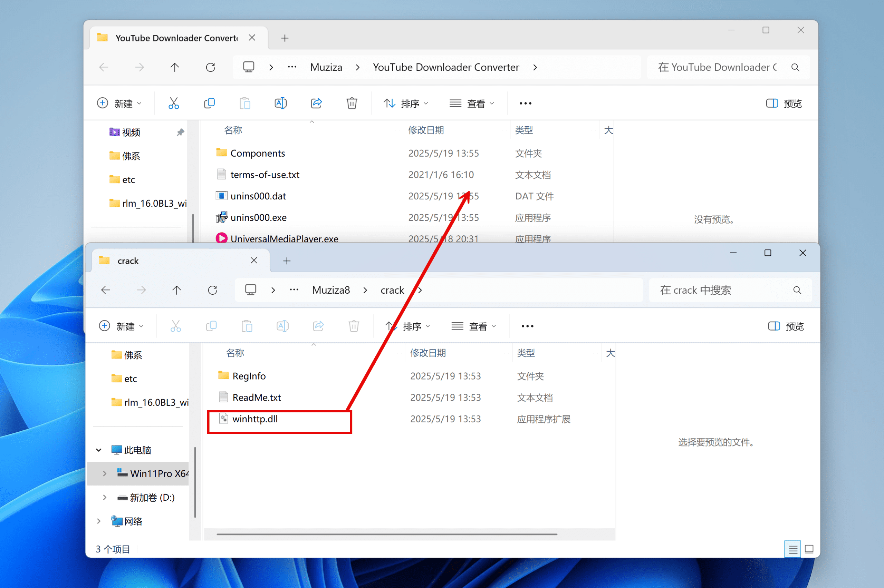The image size is (884, 588).
Task: Click the Cut icon in top window toolbar
Action: tap(174, 103)
